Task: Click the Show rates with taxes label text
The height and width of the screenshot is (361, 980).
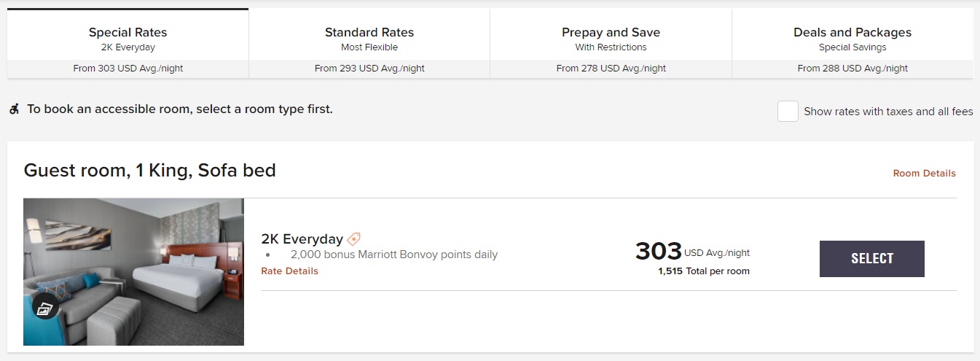Action: (x=888, y=112)
